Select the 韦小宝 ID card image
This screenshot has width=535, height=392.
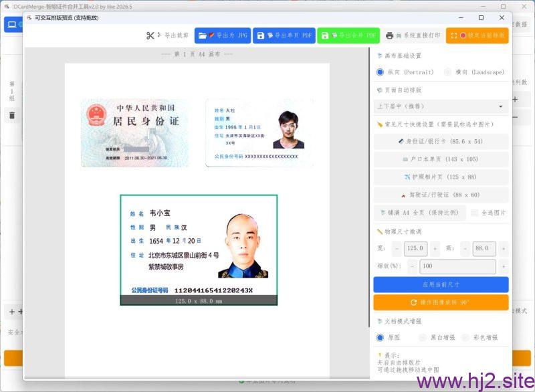coord(199,250)
